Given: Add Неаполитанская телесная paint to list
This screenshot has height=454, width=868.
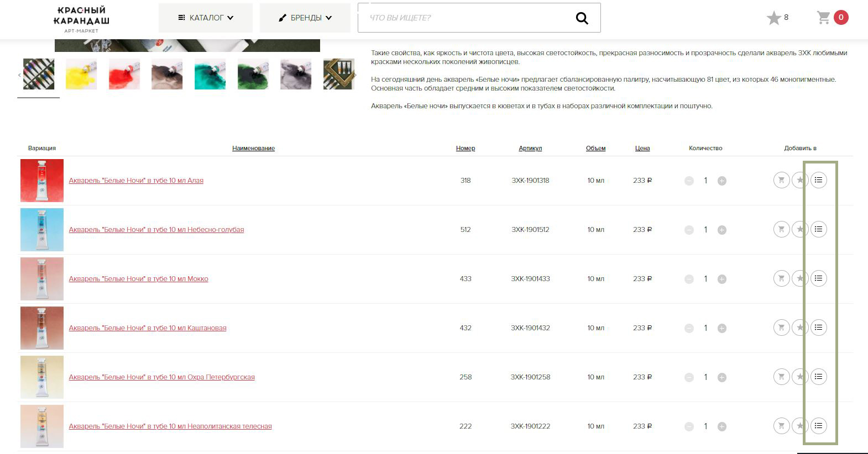Looking at the screenshot, I should tap(819, 426).
